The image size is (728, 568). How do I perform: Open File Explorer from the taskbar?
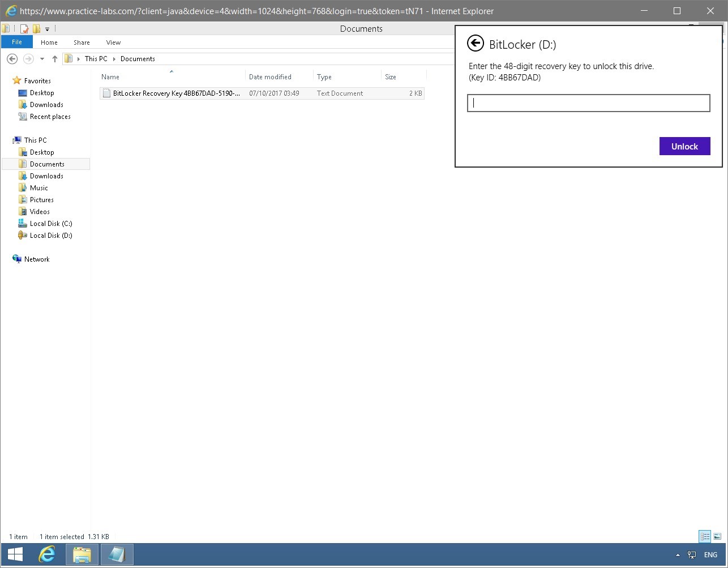(x=82, y=554)
